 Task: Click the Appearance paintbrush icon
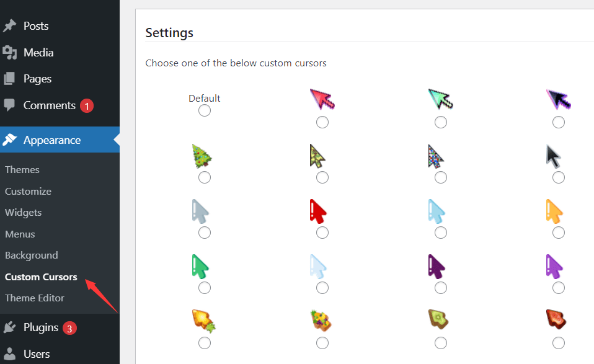click(x=10, y=140)
